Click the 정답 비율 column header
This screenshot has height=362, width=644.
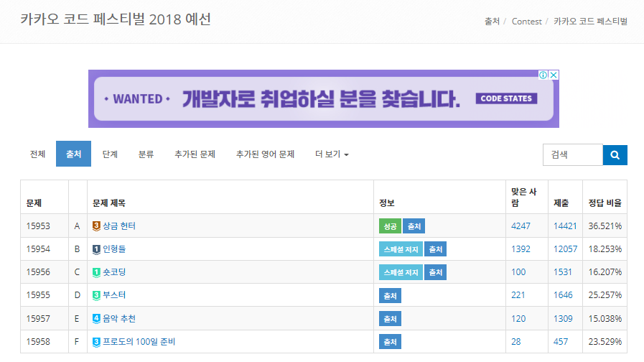pyautogui.click(x=605, y=203)
